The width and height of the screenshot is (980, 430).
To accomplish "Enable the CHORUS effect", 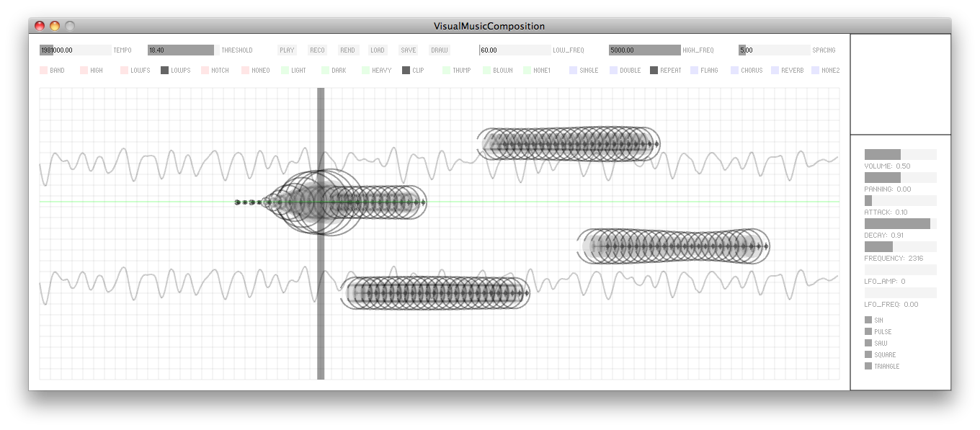I will pyautogui.click(x=736, y=70).
